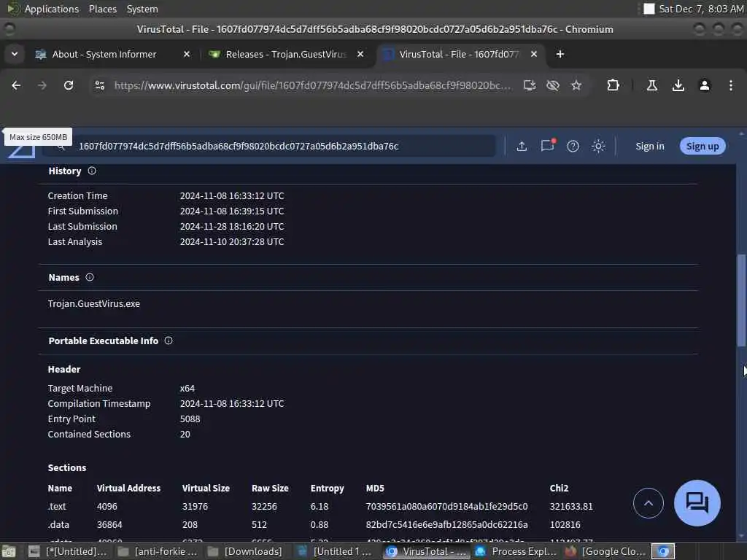Click the tray indicator left of clock
Viewport: 747px width, 560px height.
(649, 9)
